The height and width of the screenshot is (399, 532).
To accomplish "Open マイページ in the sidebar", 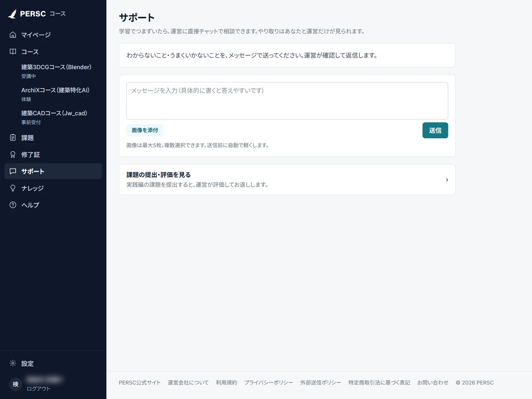I will 36,35.
